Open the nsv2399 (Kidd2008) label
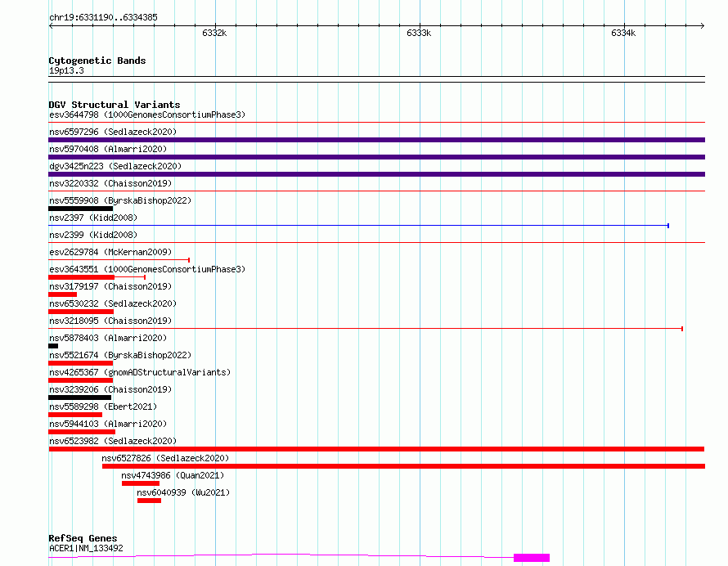Image resolution: width=728 pixels, height=566 pixels. (x=93, y=235)
